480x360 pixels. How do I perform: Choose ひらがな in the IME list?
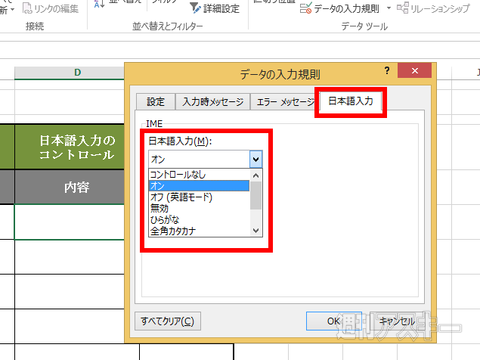199,220
